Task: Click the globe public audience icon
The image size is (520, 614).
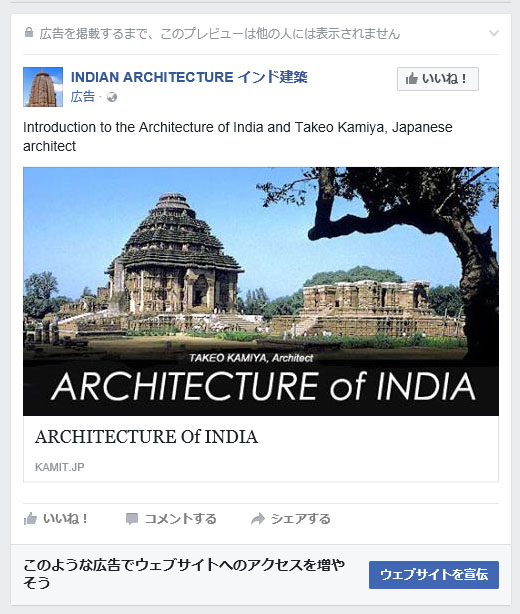Action: (x=112, y=97)
